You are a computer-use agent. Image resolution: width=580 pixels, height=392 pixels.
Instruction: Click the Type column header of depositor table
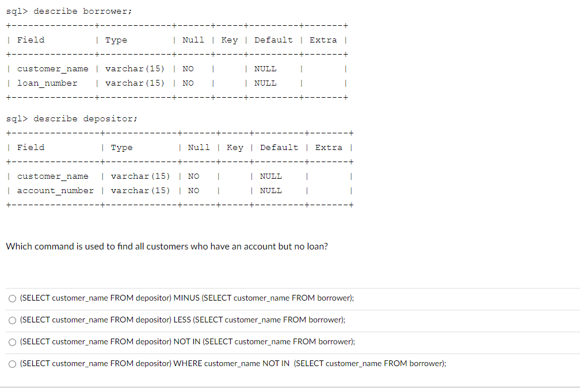tap(121, 147)
